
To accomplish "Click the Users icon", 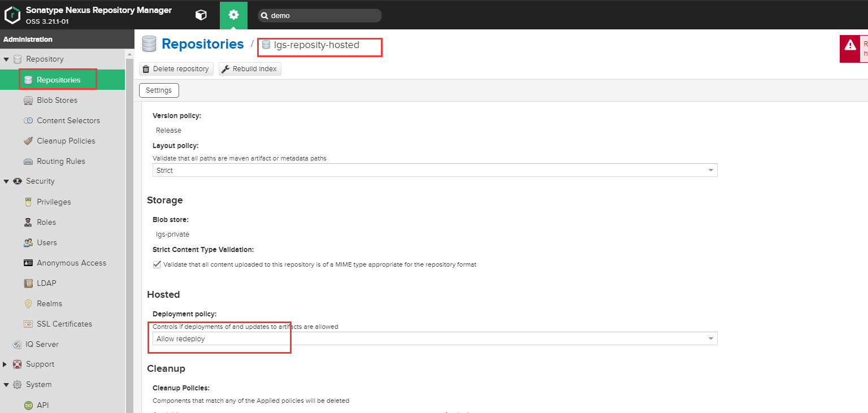I will pyautogui.click(x=28, y=242).
